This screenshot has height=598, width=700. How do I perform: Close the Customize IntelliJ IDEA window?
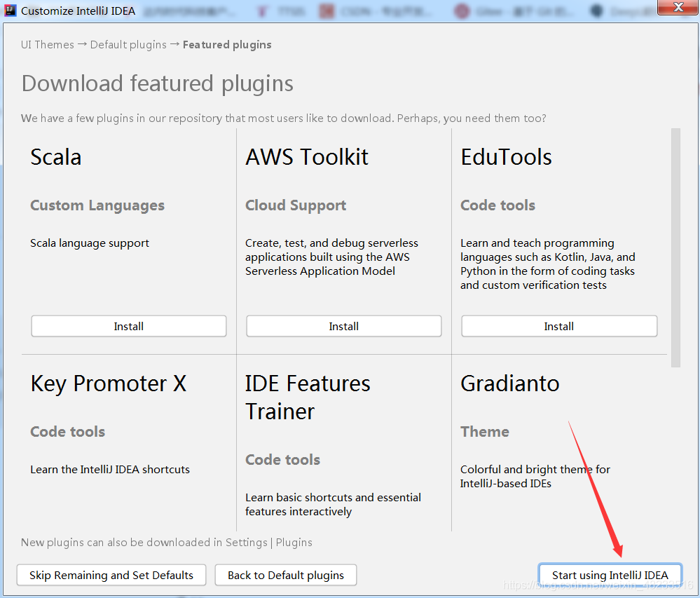click(x=678, y=7)
